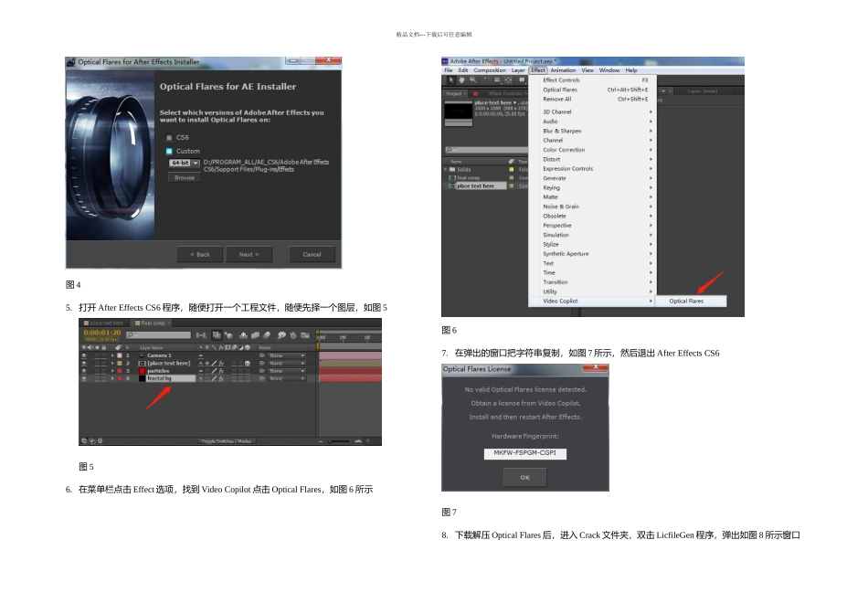Image resolution: width=868 pixels, height=614 pixels.
Task: Hide the Camera 1 layer via its eye
Action: [84, 355]
